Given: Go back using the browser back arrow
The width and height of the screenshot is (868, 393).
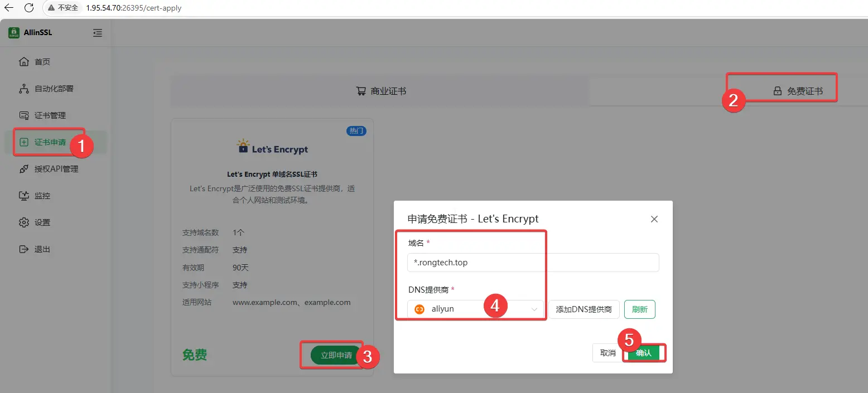Looking at the screenshot, I should [x=9, y=8].
